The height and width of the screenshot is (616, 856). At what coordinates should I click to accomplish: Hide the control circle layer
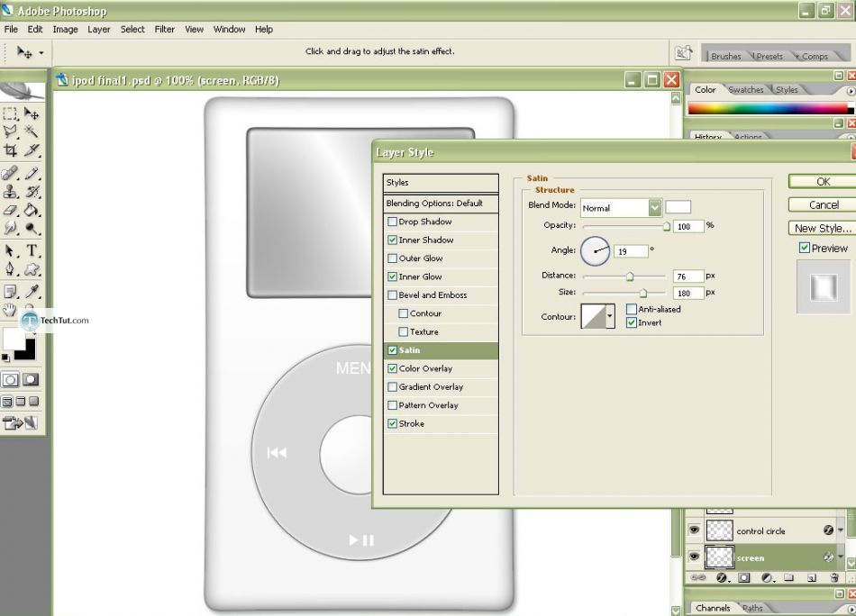click(694, 530)
